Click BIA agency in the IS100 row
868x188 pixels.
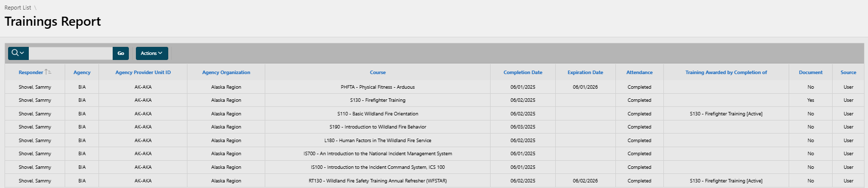tap(82, 167)
